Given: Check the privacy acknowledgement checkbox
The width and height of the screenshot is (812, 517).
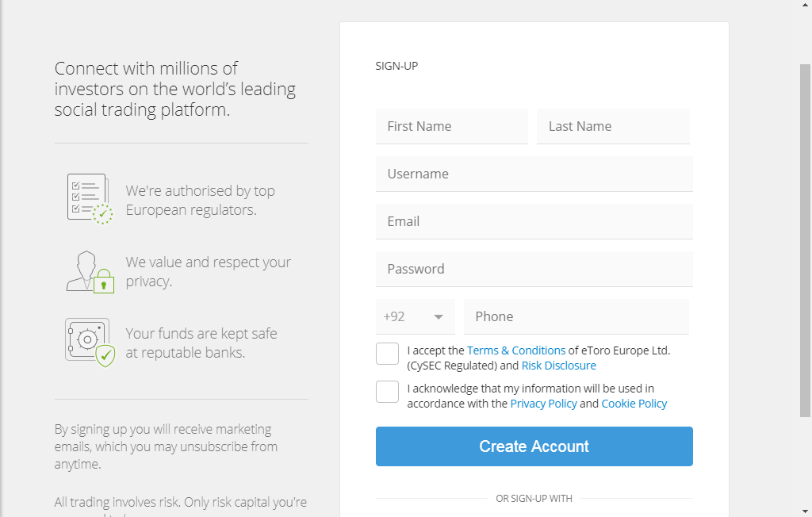Looking at the screenshot, I should pos(387,392).
